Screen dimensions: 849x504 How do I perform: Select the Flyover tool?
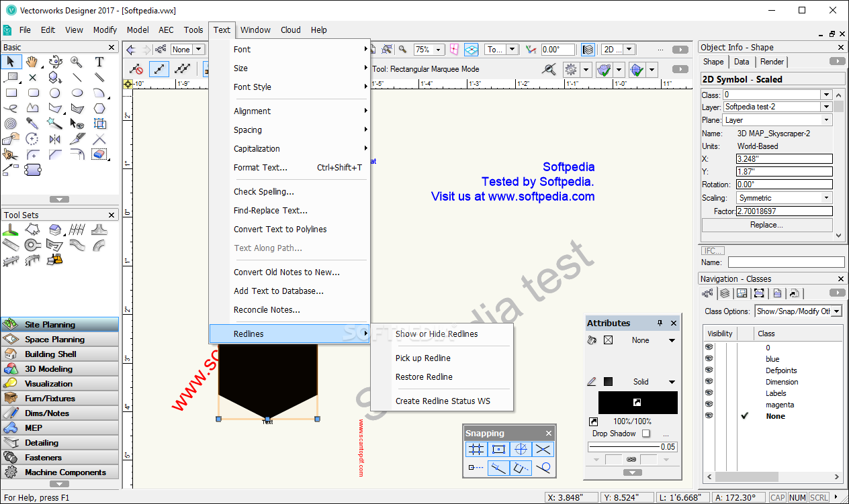point(55,62)
